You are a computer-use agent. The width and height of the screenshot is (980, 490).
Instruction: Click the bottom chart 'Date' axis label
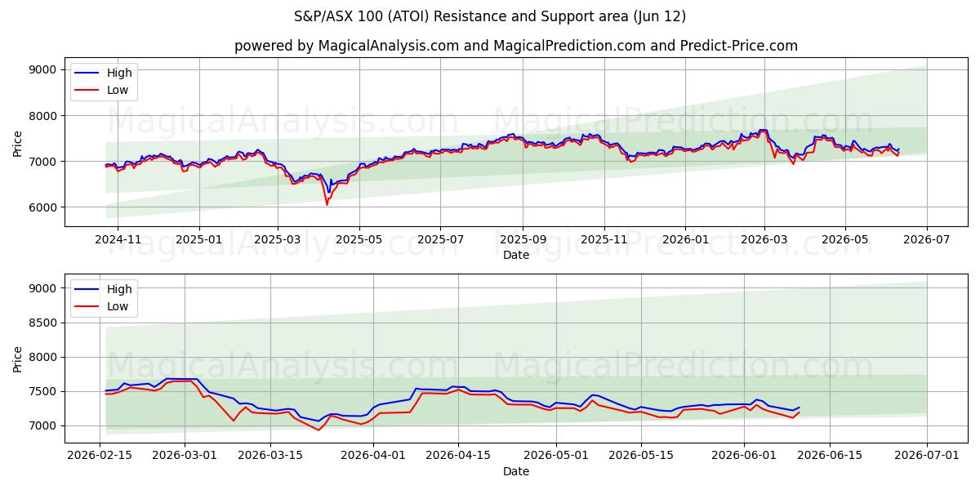click(x=516, y=471)
